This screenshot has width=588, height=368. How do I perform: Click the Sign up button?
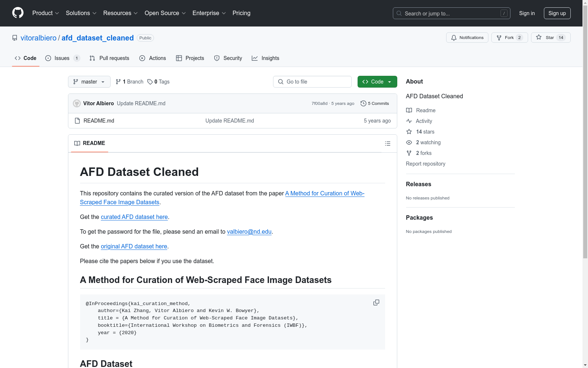point(557,13)
